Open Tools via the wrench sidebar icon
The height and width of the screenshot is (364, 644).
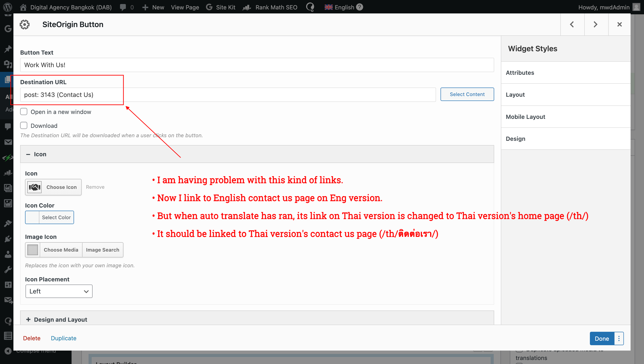coord(8,270)
